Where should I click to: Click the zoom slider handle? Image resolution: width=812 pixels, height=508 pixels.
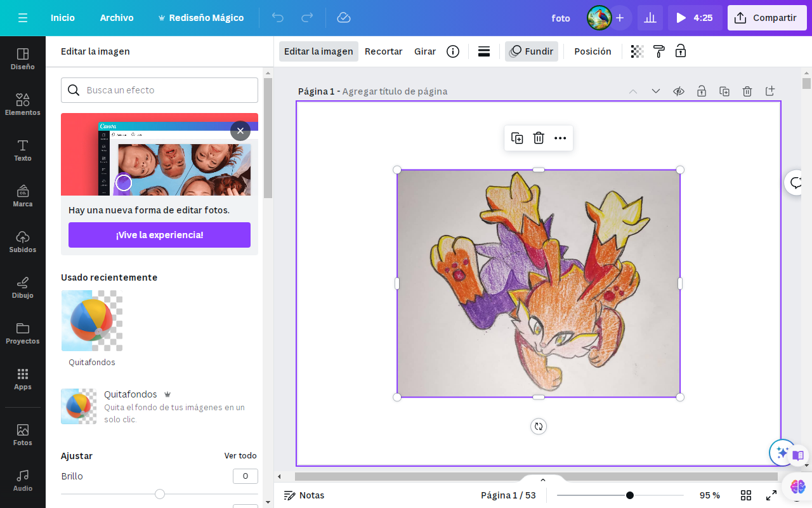(x=630, y=495)
